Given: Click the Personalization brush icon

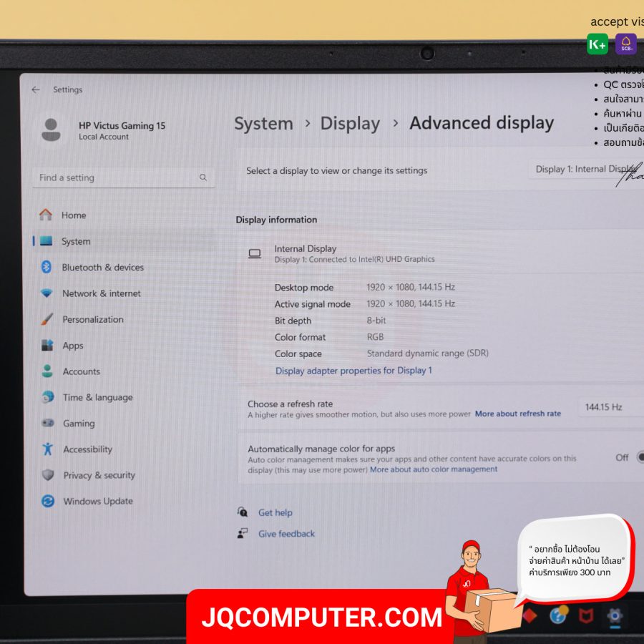Looking at the screenshot, I should coord(47,319).
